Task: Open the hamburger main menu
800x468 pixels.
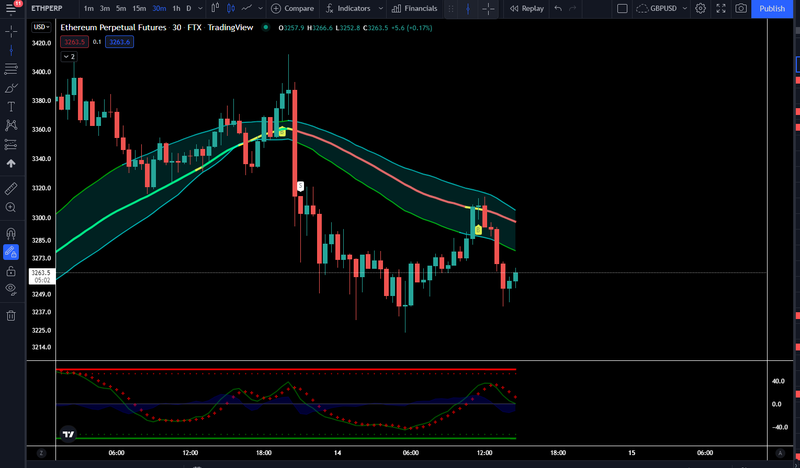Action: [11, 9]
